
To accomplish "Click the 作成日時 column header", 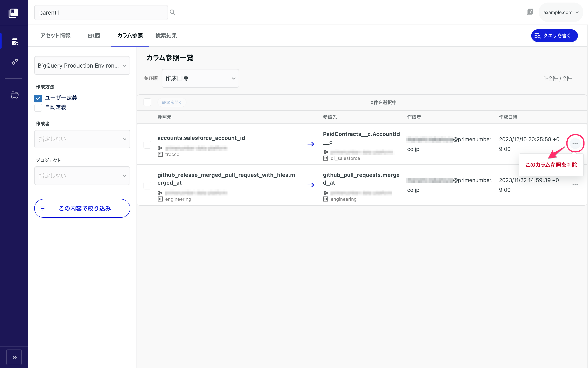I will 508,117.
